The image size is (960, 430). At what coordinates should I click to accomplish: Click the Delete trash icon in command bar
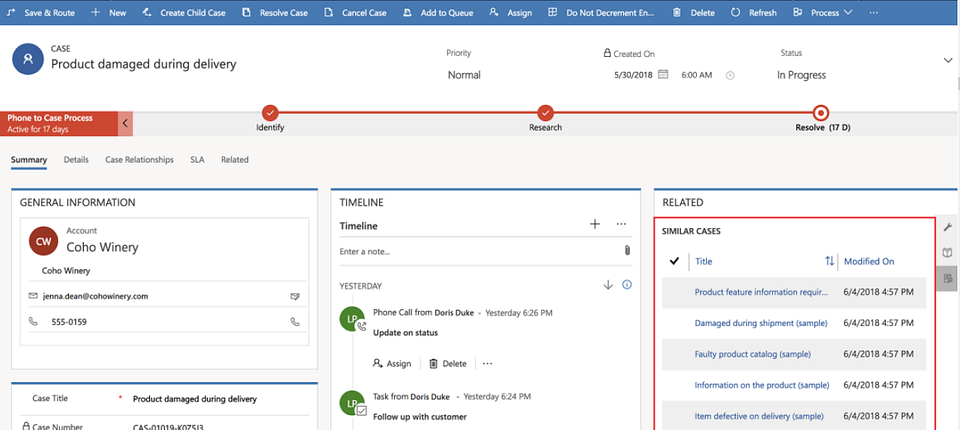click(x=677, y=12)
